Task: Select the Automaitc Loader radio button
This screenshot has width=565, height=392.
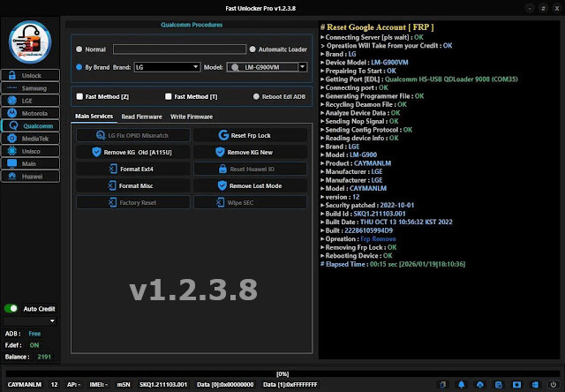Action: pos(252,49)
